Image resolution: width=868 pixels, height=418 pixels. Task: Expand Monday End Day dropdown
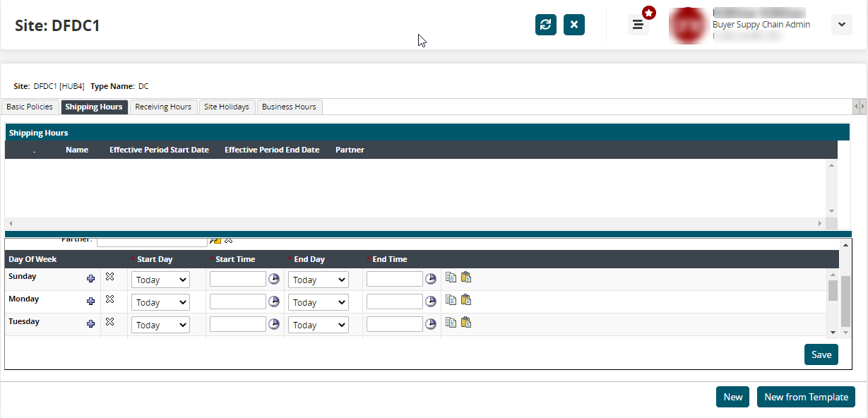coord(318,303)
